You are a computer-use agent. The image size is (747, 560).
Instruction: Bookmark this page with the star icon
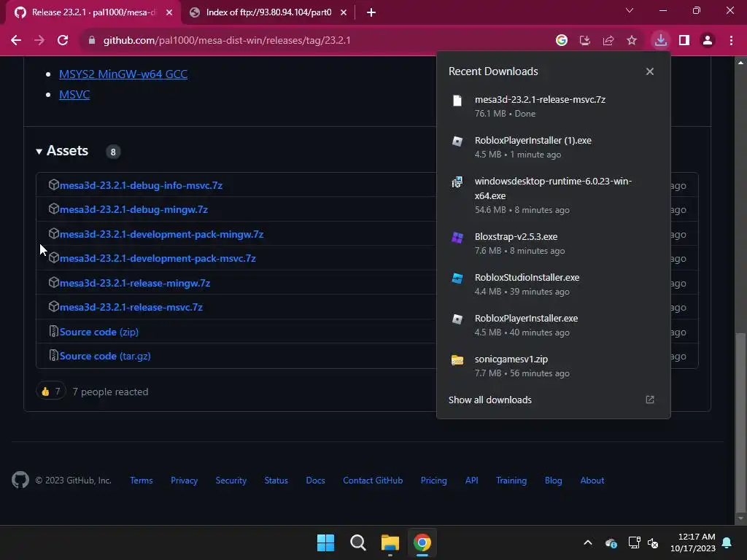[632, 41]
